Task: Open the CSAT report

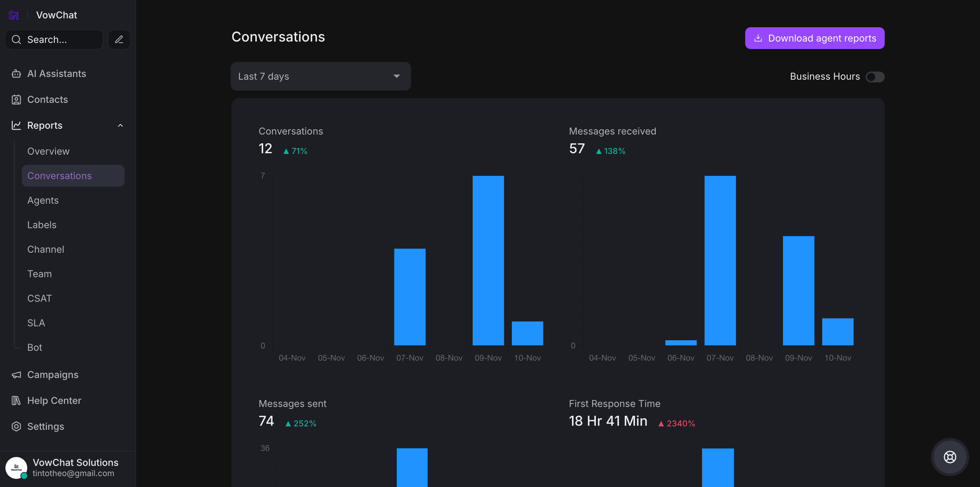Action: pos(39,299)
